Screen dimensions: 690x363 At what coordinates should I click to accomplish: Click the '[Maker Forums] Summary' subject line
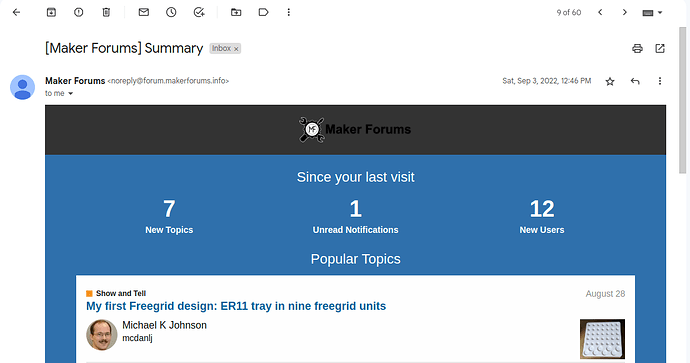124,48
